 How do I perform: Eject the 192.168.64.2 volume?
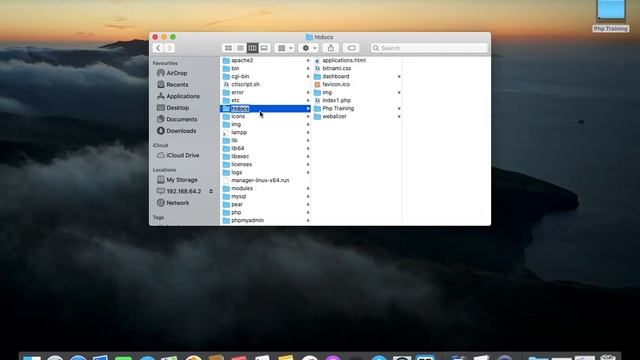click(x=211, y=191)
